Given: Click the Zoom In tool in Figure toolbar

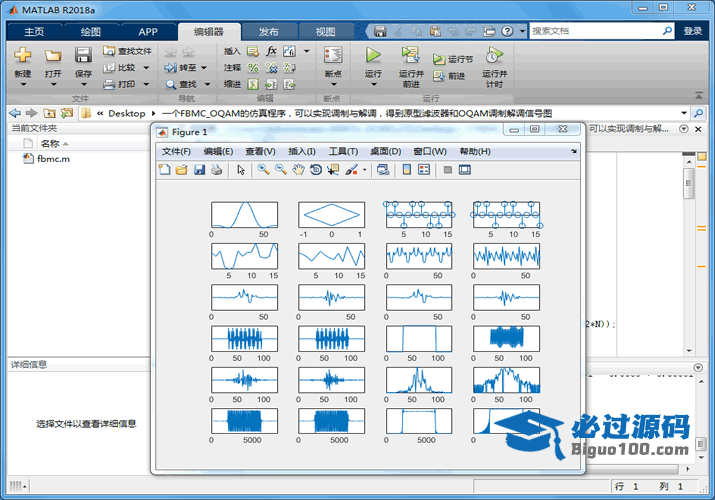Looking at the screenshot, I should [x=263, y=170].
